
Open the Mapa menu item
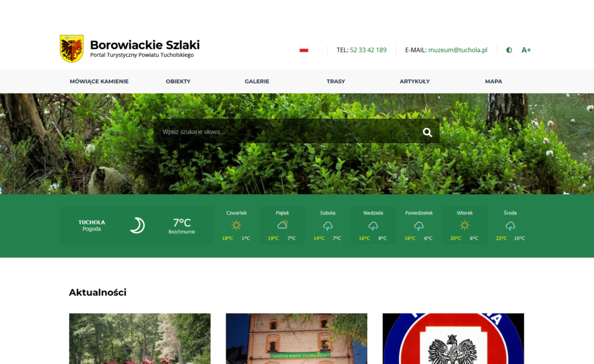tap(494, 81)
